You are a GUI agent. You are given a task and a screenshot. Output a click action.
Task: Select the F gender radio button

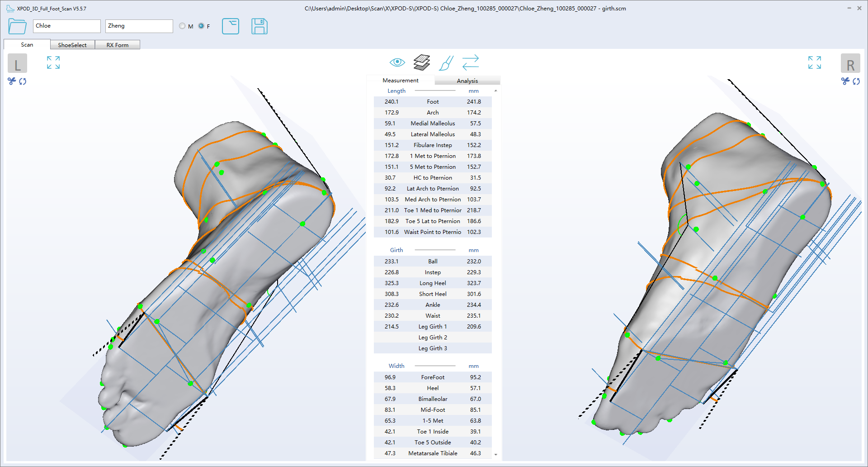(201, 26)
